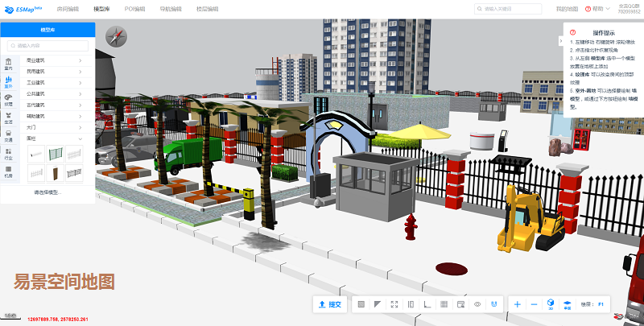Expand the 公共建筑 (public buildings) list

(x=54, y=93)
